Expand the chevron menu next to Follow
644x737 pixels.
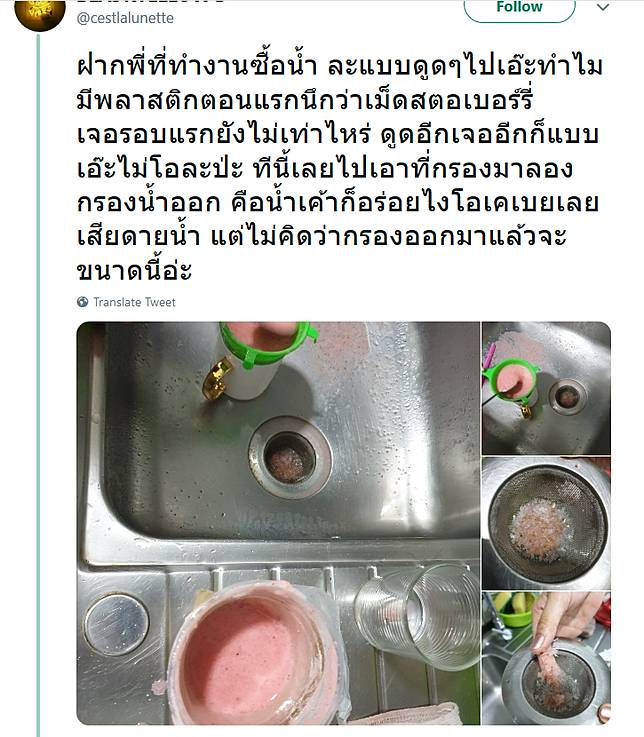pyautogui.click(x=603, y=7)
